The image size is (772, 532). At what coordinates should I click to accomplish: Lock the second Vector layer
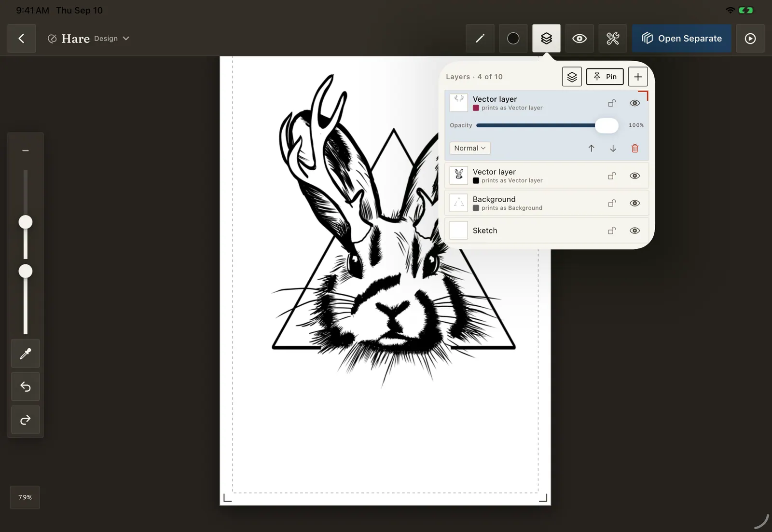coord(612,176)
